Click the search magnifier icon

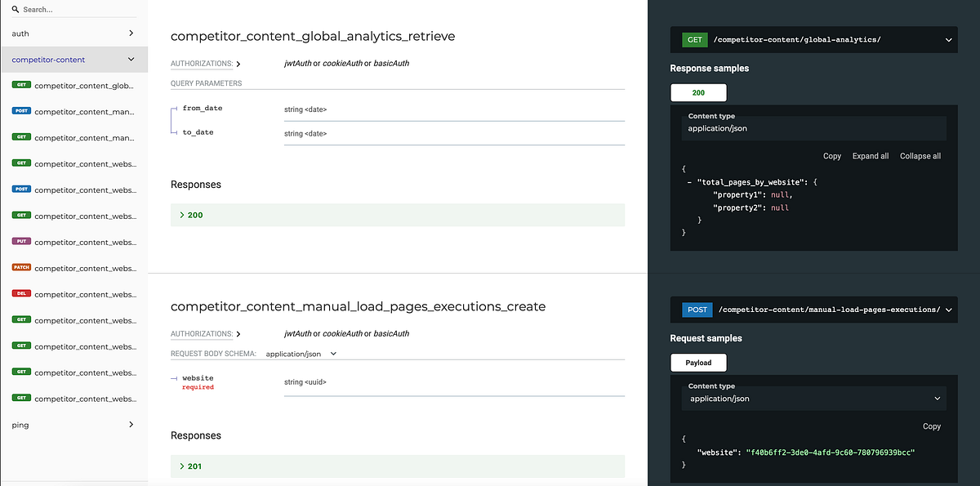[14, 9]
